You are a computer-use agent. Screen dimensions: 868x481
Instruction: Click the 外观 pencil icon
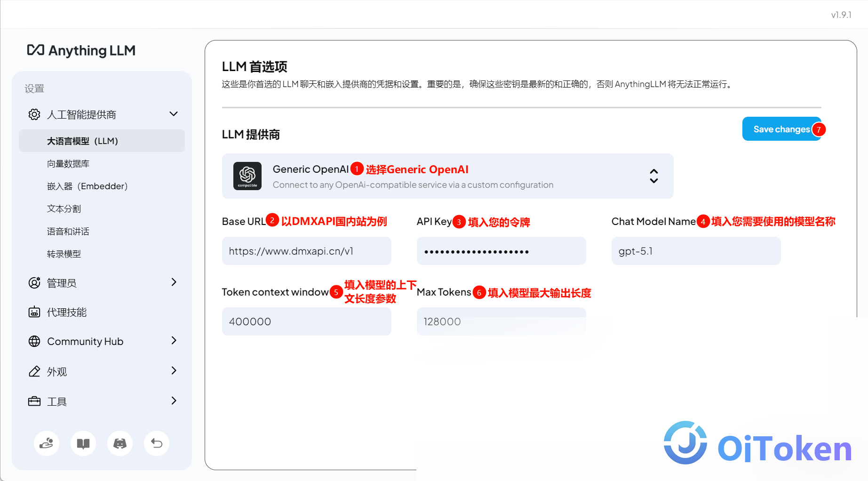tap(34, 371)
